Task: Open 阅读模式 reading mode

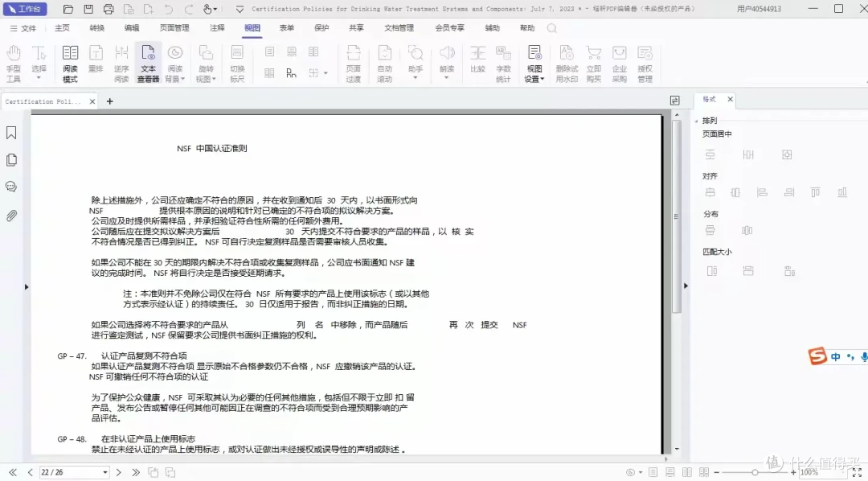Action: click(x=70, y=64)
